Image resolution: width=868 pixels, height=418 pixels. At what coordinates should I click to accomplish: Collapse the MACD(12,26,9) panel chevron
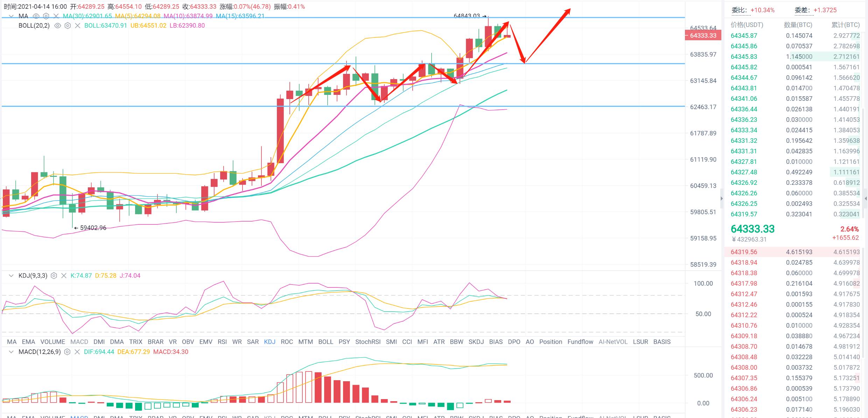click(x=12, y=351)
